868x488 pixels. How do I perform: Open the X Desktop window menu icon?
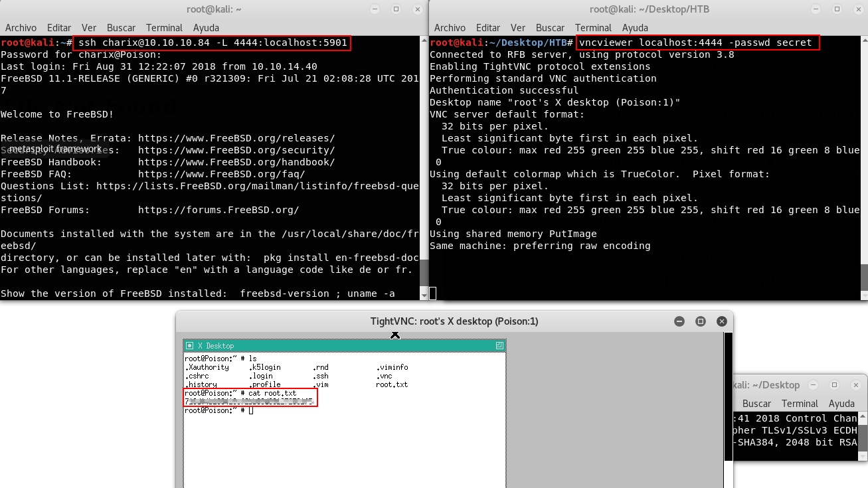click(189, 346)
